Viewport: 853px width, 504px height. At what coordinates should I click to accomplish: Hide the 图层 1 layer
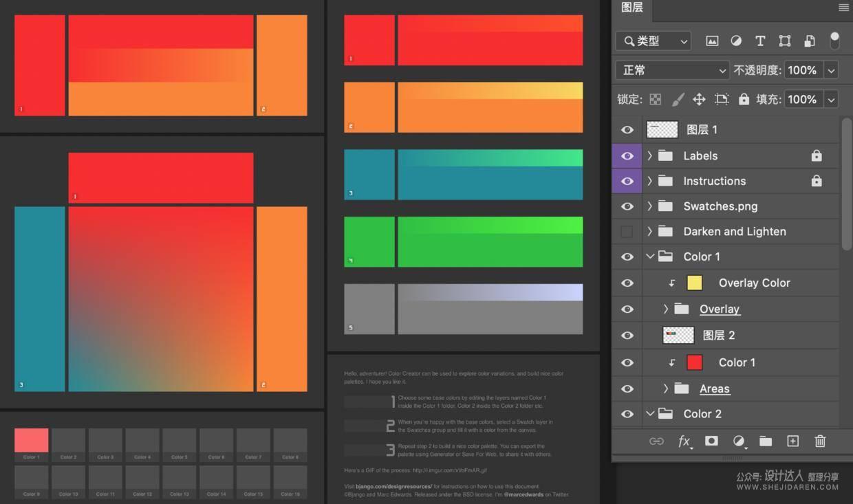tap(627, 129)
